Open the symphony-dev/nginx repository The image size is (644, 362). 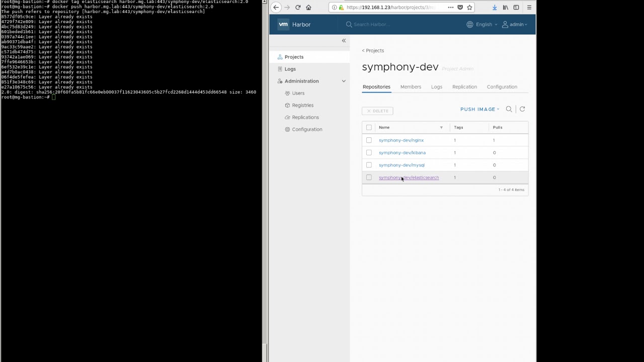tap(401, 140)
